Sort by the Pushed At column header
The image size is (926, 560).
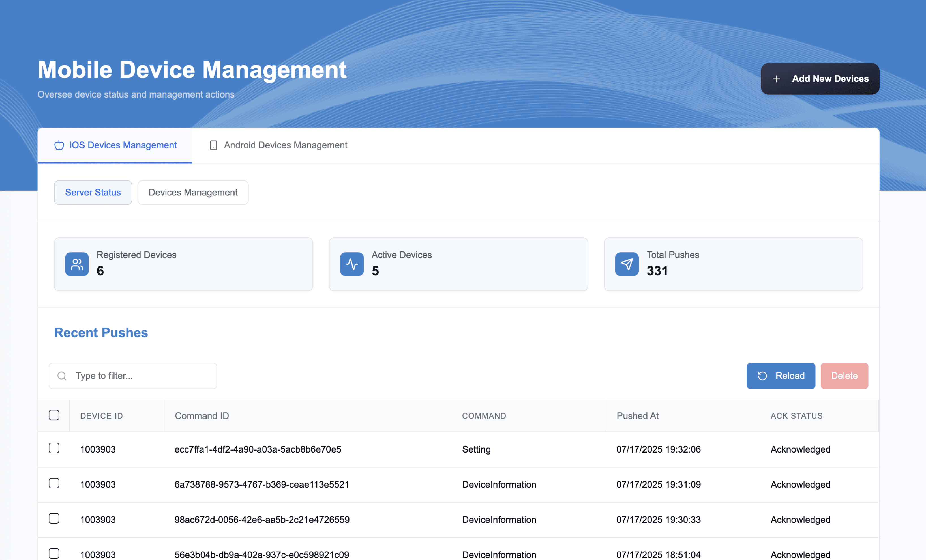point(637,416)
